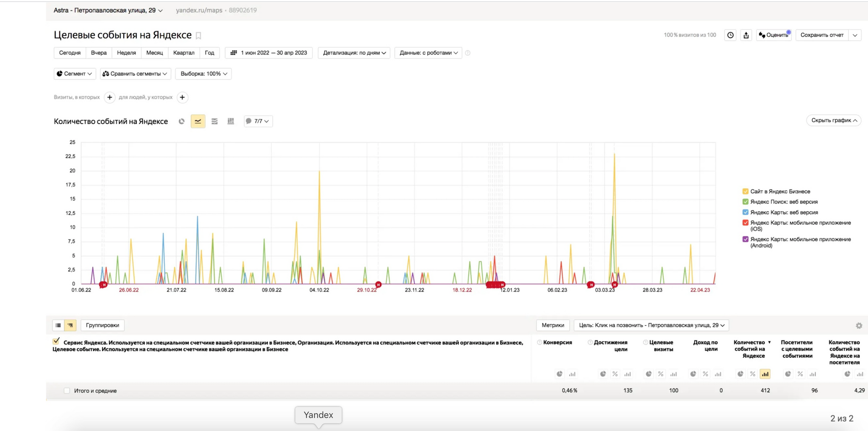Open table settings with the gear icon
This screenshot has height=431, width=868.
[859, 326]
